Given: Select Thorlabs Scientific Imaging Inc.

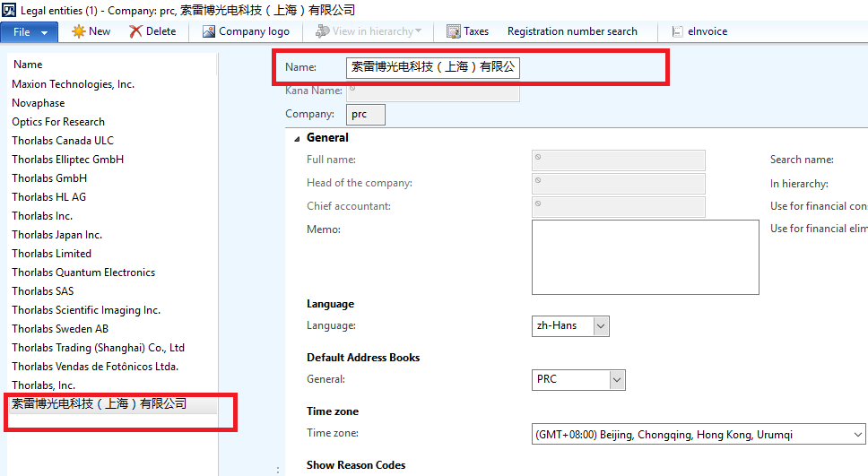Looking at the screenshot, I should coord(86,310).
